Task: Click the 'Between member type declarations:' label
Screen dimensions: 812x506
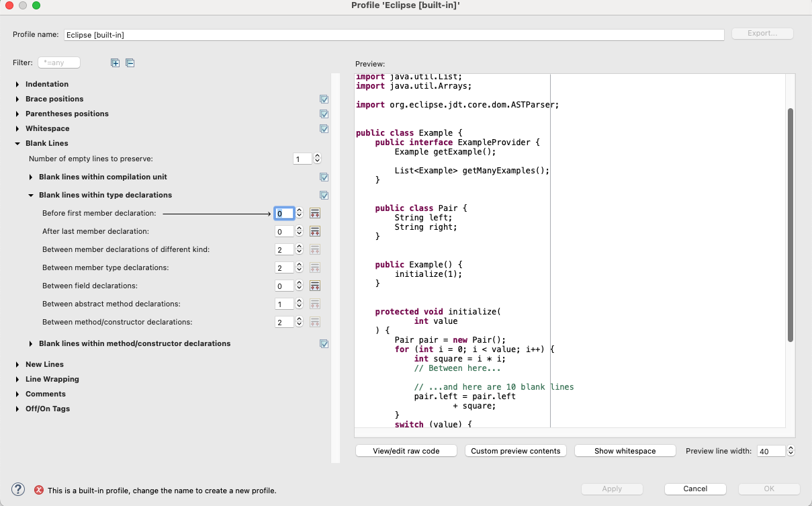Action: pyautogui.click(x=105, y=267)
